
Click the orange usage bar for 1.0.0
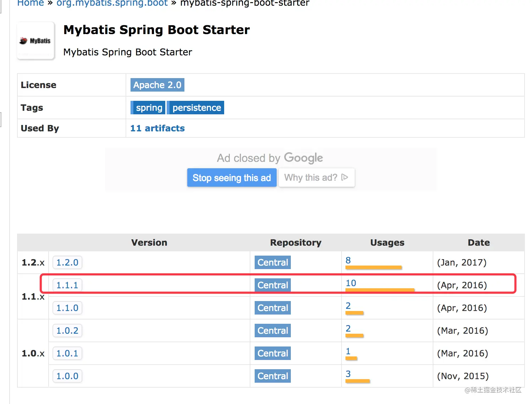pos(358,381)
